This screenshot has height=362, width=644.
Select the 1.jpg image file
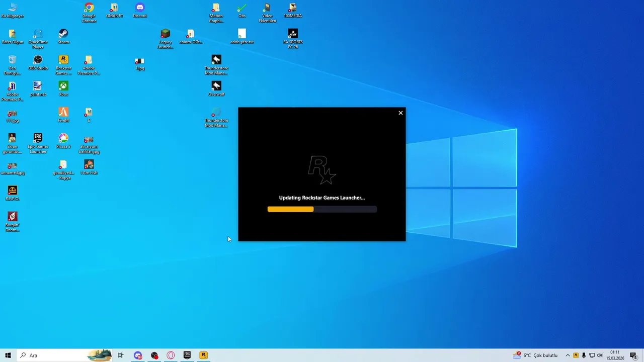(x=140, y=63)
